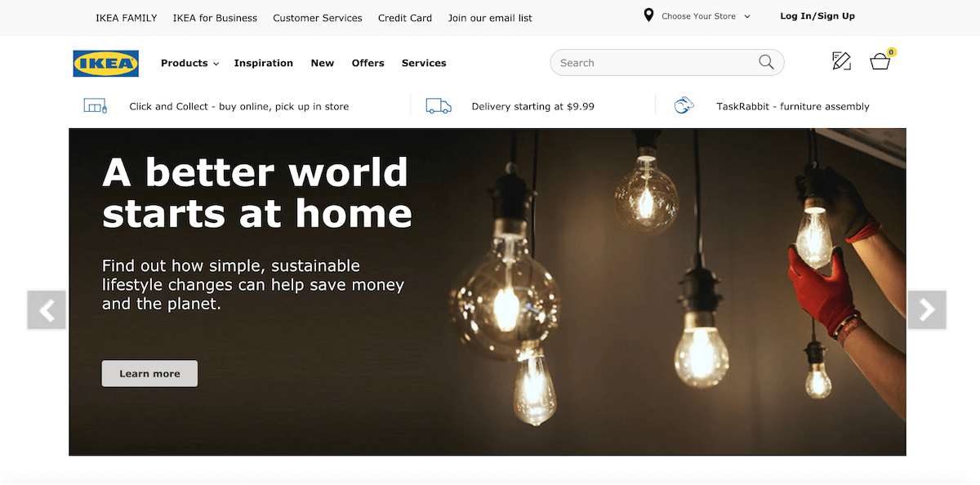
Task: Open the Inspiration menu item
Action: (263, 63)
